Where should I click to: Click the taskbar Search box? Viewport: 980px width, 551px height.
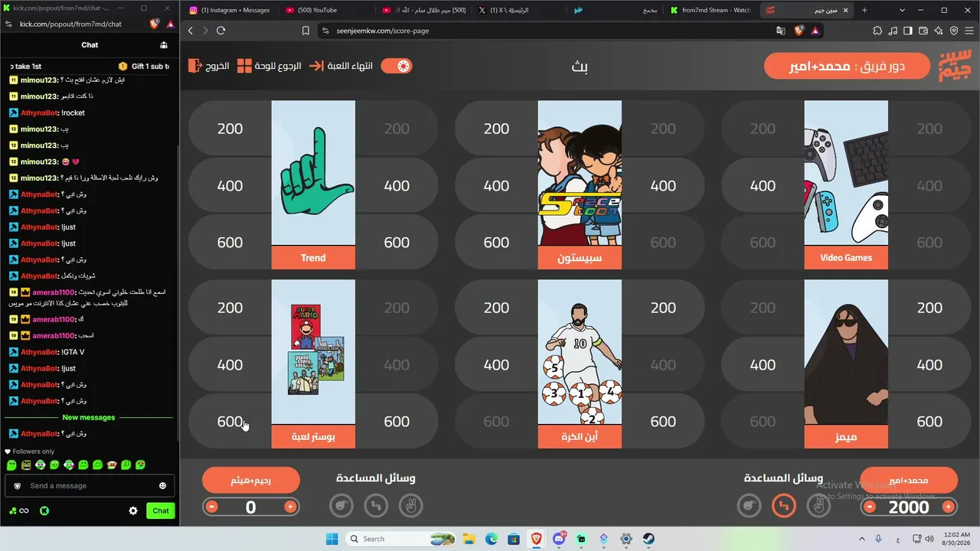pos(400,539)
